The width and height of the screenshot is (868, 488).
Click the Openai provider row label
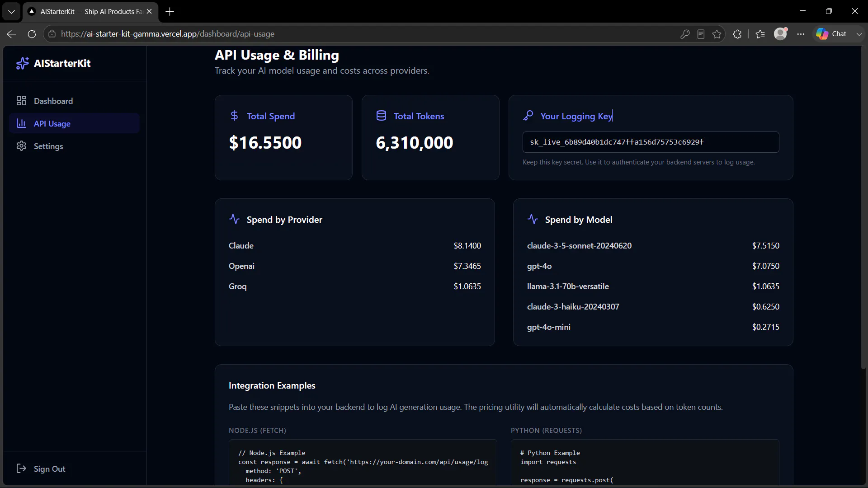(241, 266)
